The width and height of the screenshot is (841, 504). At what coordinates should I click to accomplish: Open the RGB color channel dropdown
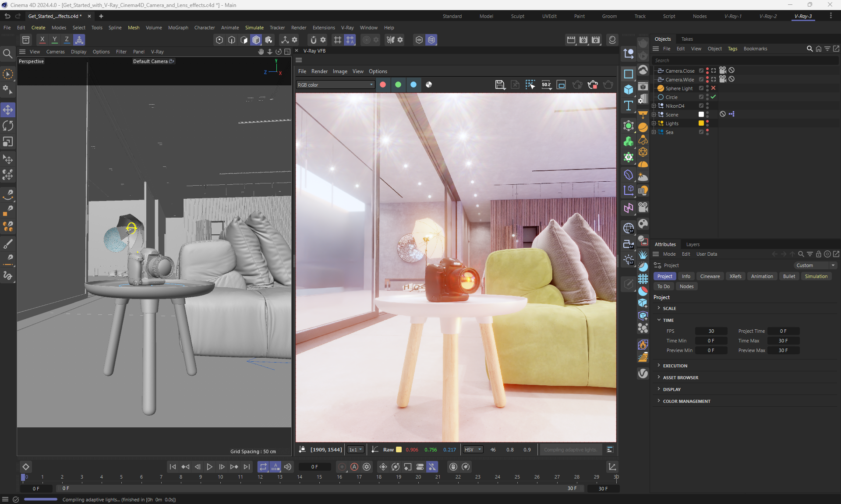coord(335,85)
